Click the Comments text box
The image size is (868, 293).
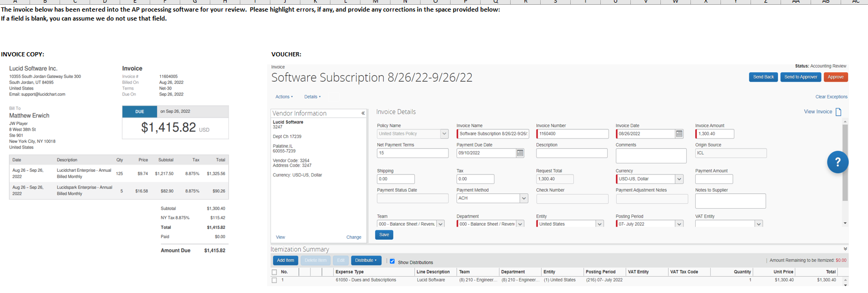(651, 155)
